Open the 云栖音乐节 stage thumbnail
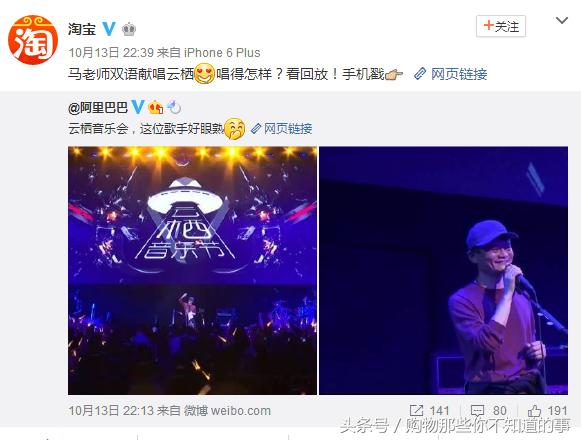The width and height of the screenshot is (581, 440). [x=192, y=270]
